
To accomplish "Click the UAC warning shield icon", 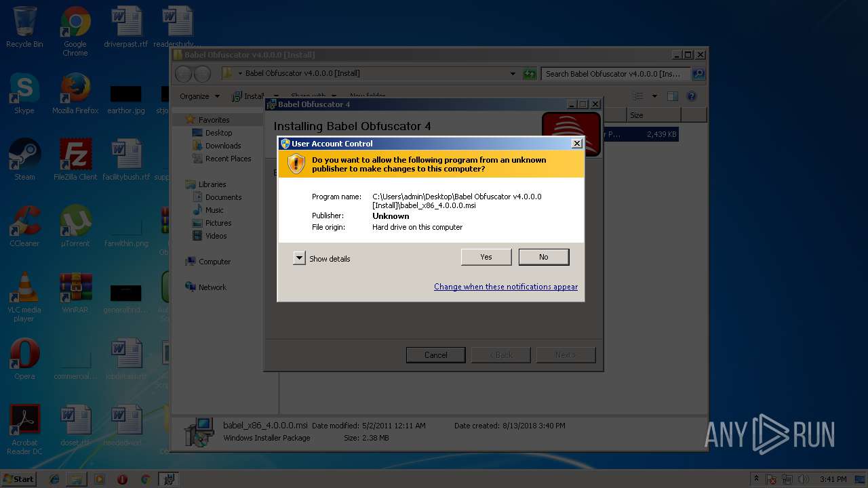I will 296,163.
